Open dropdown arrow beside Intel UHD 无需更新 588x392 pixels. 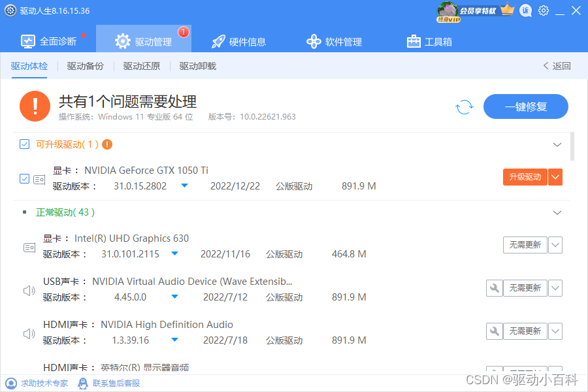555,245
